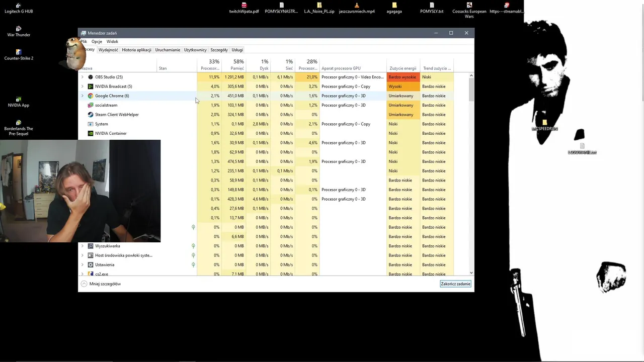The image size is (644, 362).
Task: Open the Widok menu
Action: tap(112, 42)
